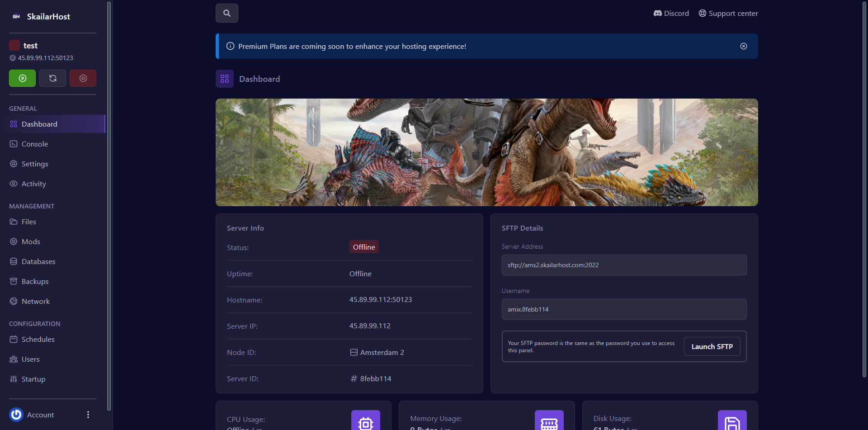
Task: Dismiss the Premium Plans notification
Action: [744, 46]
